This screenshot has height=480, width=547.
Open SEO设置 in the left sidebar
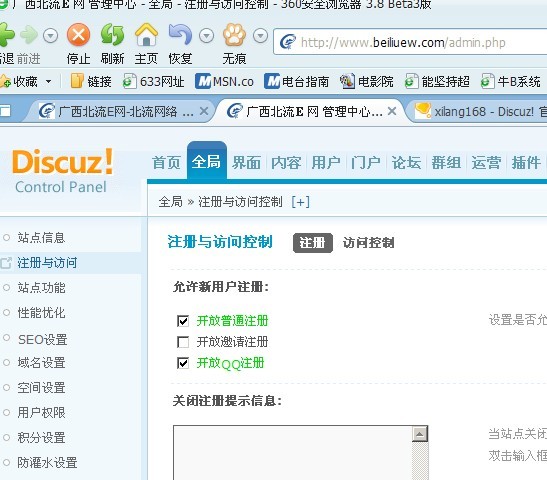[x=43, y=339]
